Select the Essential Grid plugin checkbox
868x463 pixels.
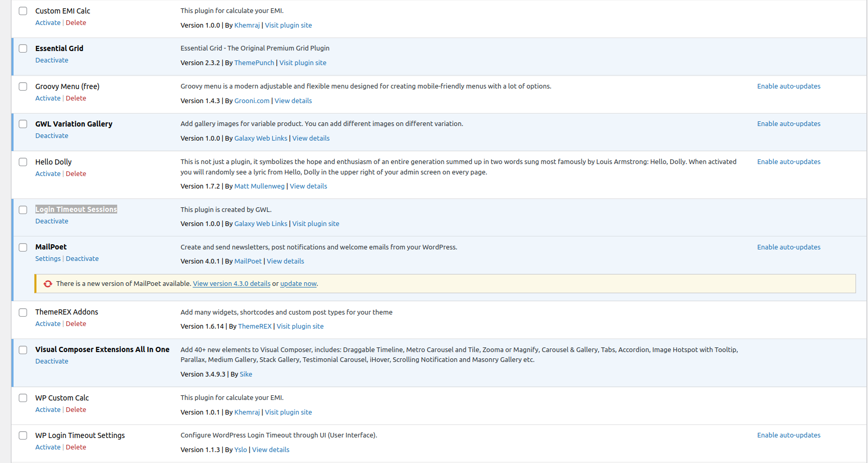[x=23, y=48]
